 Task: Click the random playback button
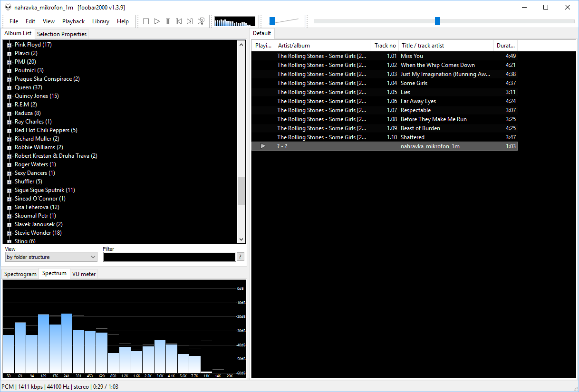(201, 21)
